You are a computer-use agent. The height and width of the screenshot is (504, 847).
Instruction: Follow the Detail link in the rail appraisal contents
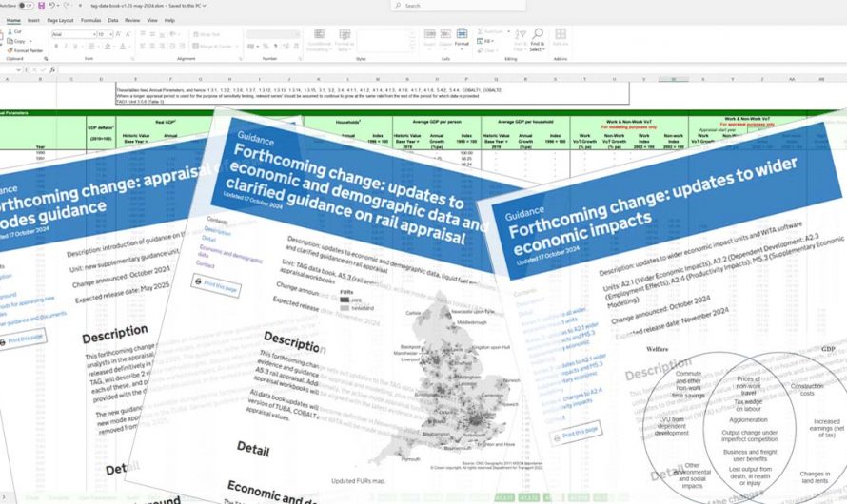(208, 239)
